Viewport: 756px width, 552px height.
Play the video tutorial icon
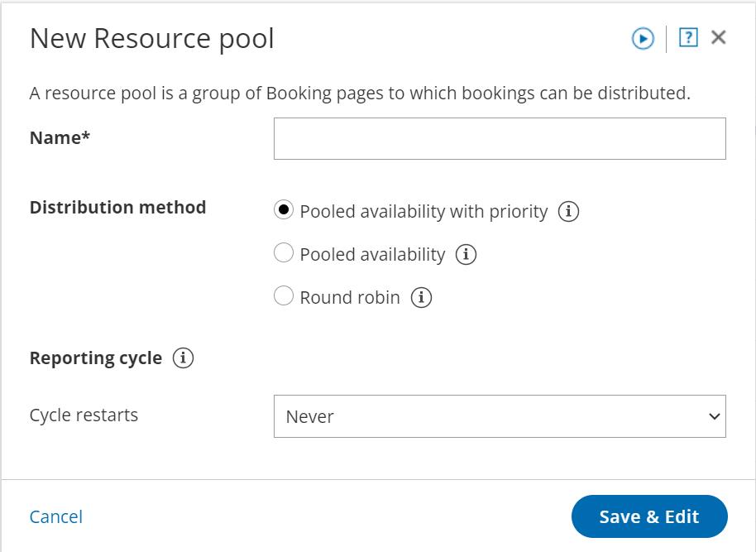coord(642,38)
